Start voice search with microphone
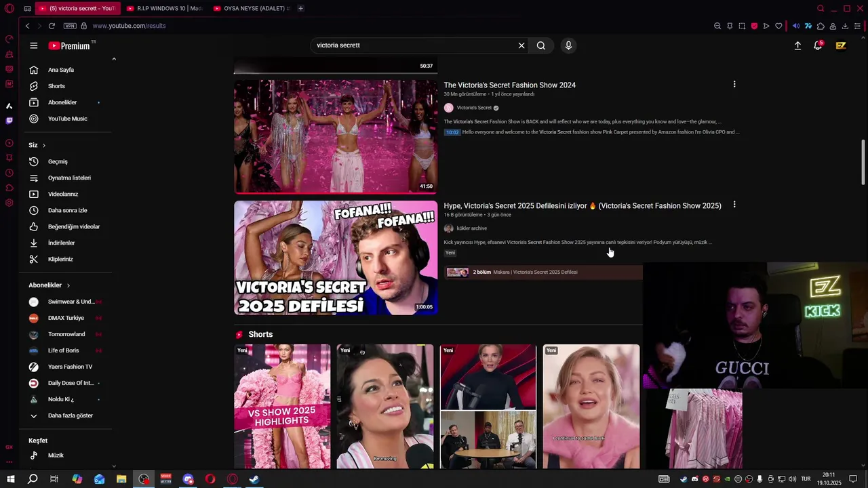This screenshot has width=868, height=488. pos(568,45)
